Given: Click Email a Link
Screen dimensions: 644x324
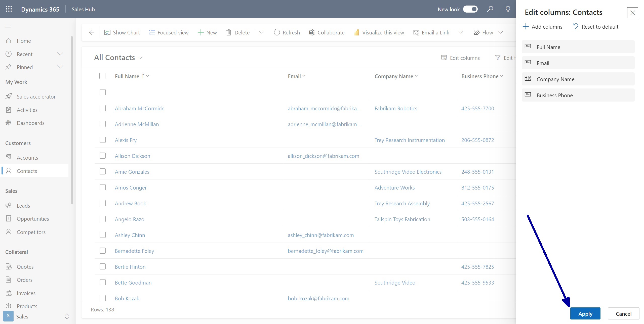Looking at the screenshot, I should pos(431,32).
